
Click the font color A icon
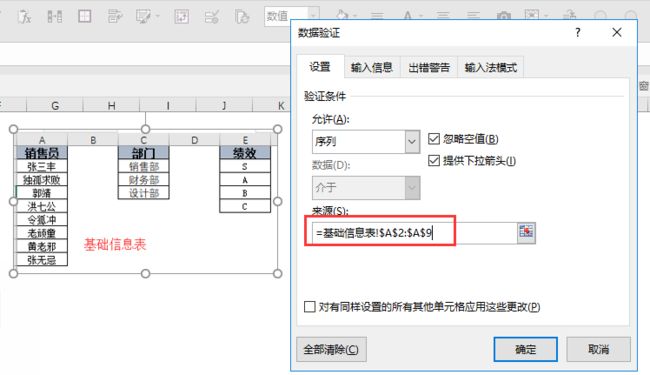(x=408, y=16)
